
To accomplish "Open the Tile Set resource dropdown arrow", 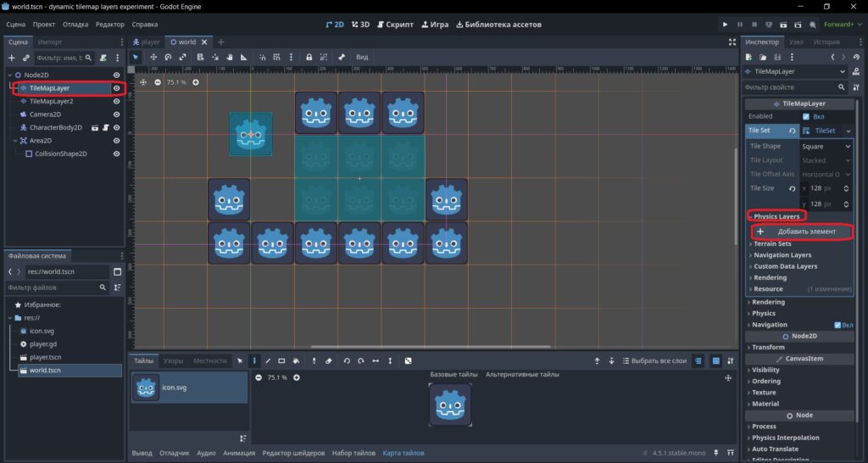I will [x=848, y=131].
